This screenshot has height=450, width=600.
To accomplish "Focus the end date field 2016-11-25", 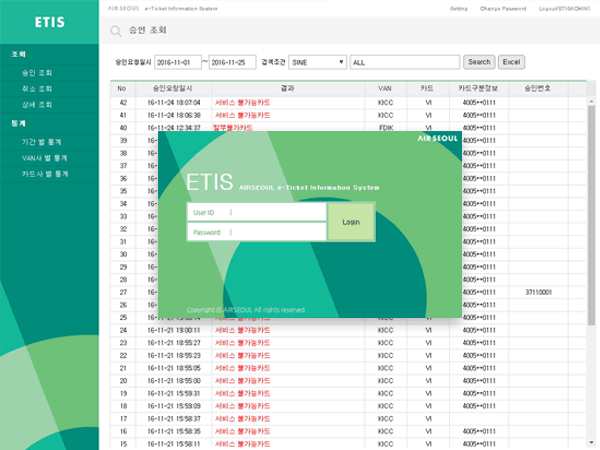I will (232, 62).
